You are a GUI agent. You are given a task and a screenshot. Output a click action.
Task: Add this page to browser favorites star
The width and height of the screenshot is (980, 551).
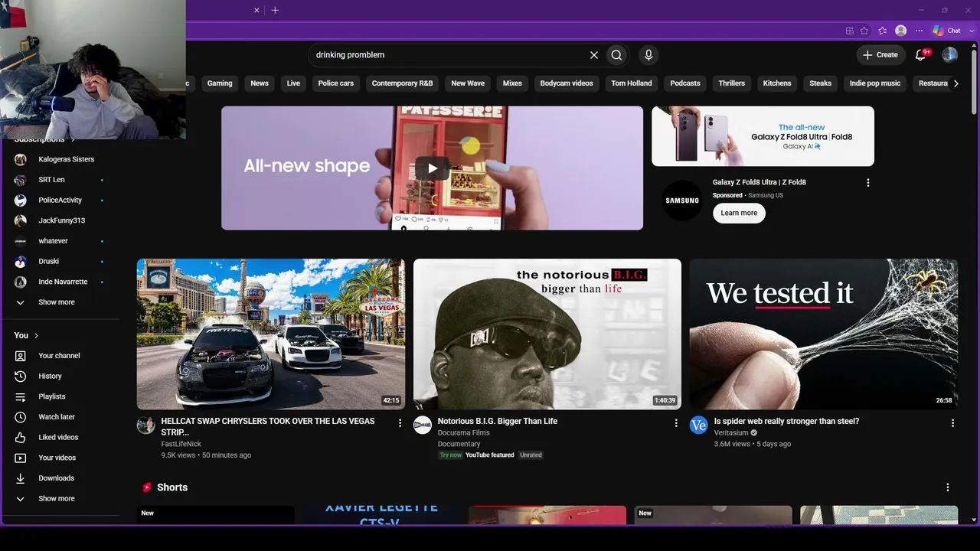(x=864, y=31)
